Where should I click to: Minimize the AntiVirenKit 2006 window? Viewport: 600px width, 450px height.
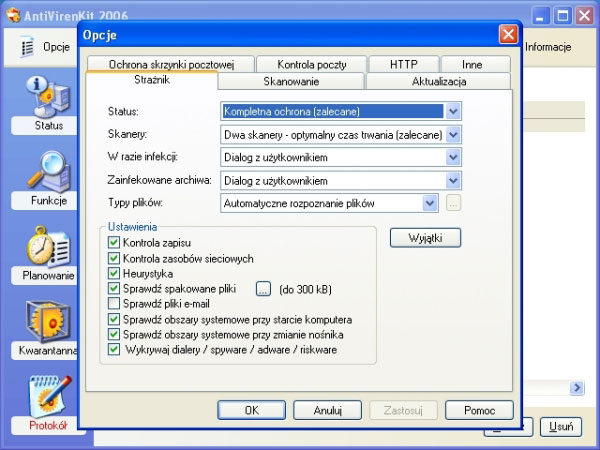(x=540, y=16)
